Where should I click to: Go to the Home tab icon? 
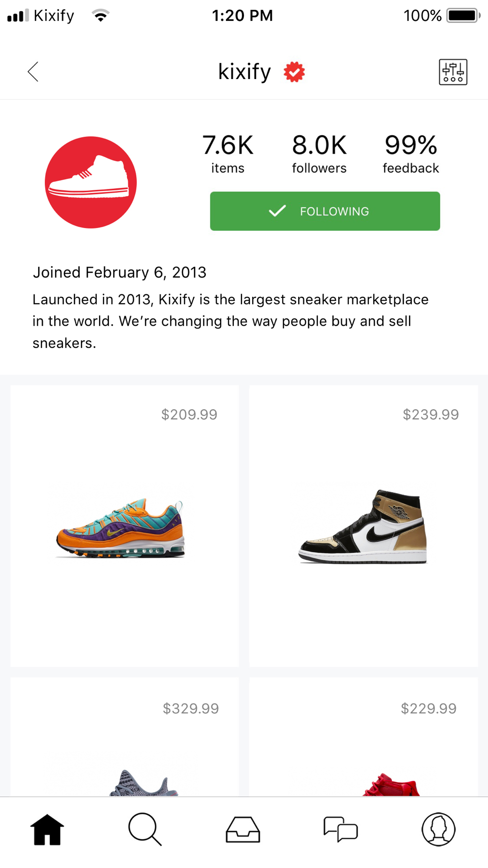click(47, 829)
